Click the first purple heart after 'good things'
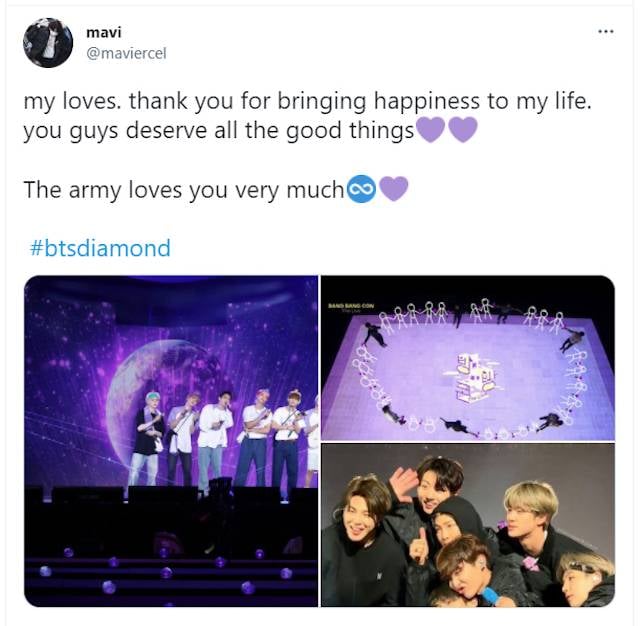Image resolution: width=640 pixels, height=626 pixels. point(430,130)
